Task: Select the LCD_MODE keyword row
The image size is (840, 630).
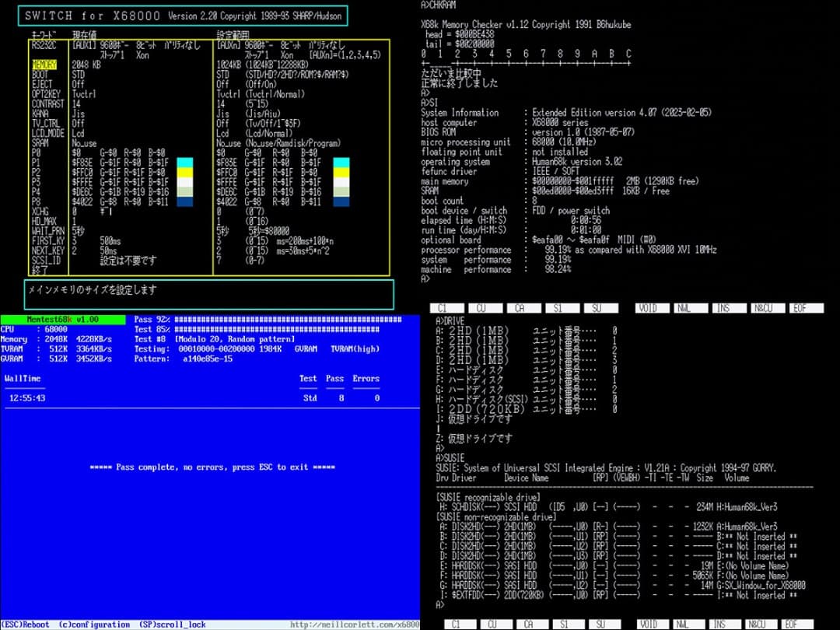Action: pyautogui.click(x=48, y=133)
